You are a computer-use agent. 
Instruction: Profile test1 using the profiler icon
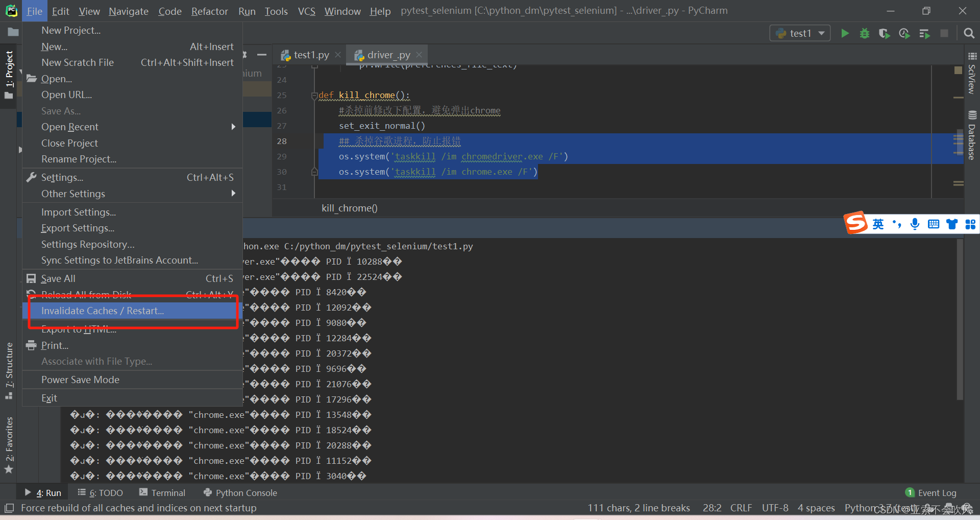904,33
